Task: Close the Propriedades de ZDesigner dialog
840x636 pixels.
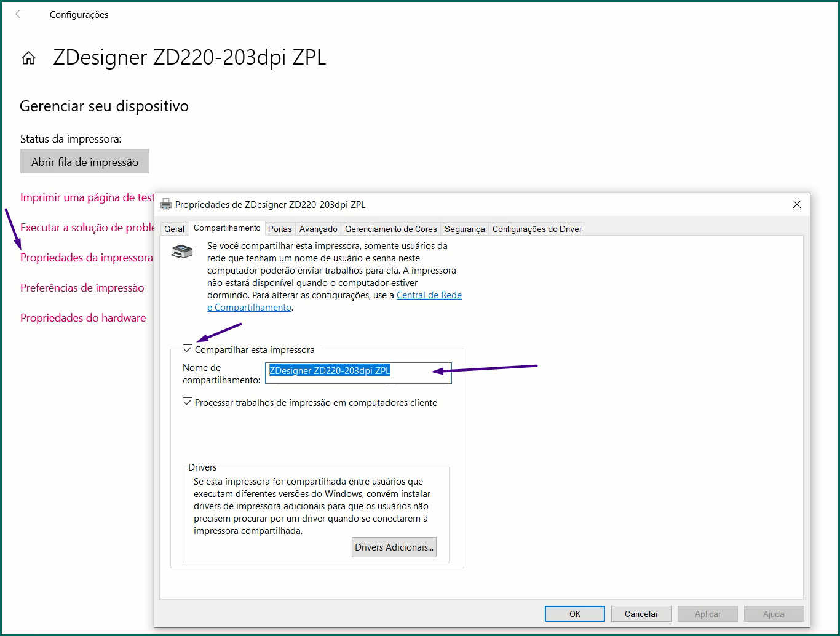Action: pos(797,204)
